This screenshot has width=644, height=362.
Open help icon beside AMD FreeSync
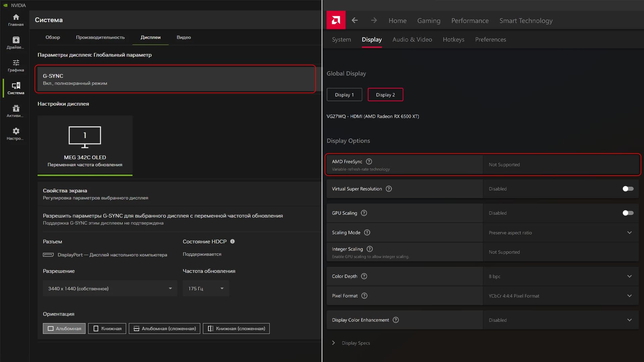369,162
